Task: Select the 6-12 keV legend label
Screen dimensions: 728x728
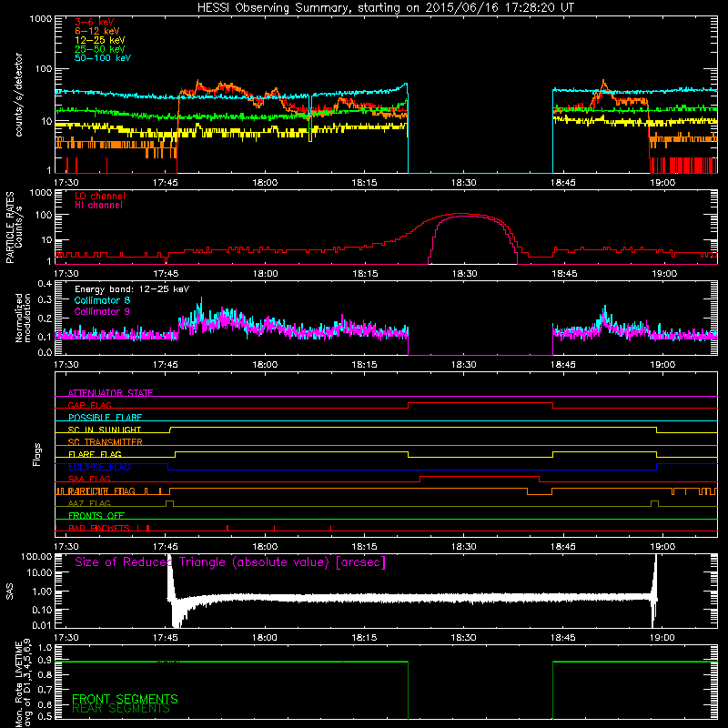Action: coord(97,31)
